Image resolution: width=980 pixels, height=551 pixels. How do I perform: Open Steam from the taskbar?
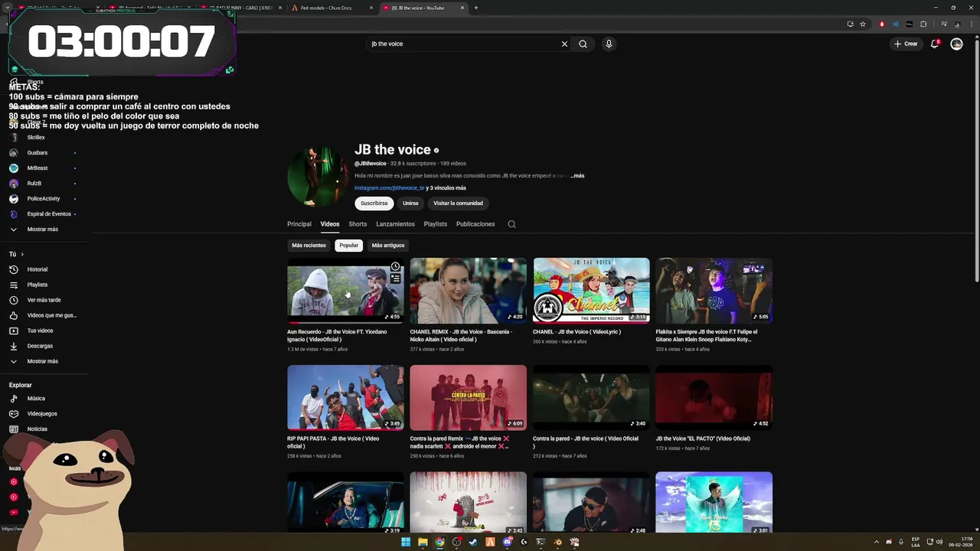point(473,542)
